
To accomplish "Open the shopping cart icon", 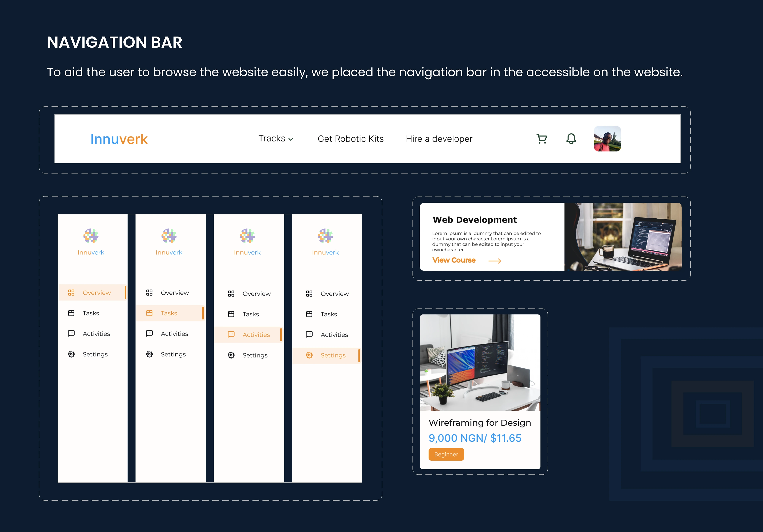I will 542,139.
